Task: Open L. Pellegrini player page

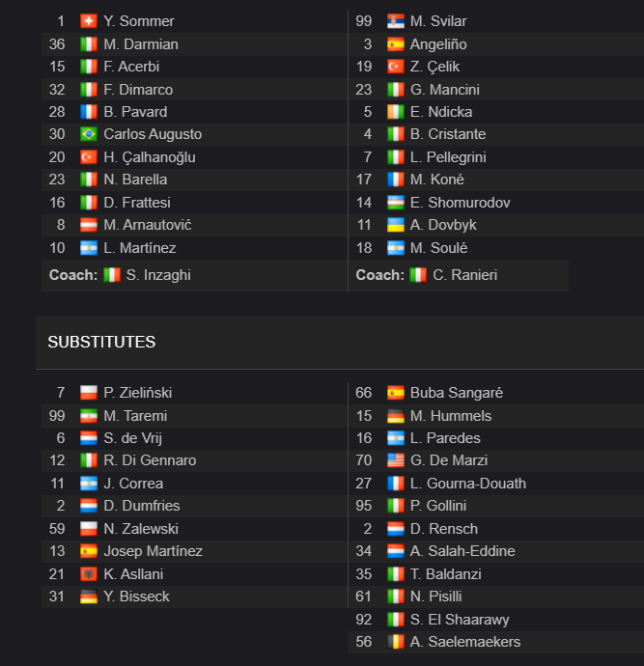Action: pos(448,157)
